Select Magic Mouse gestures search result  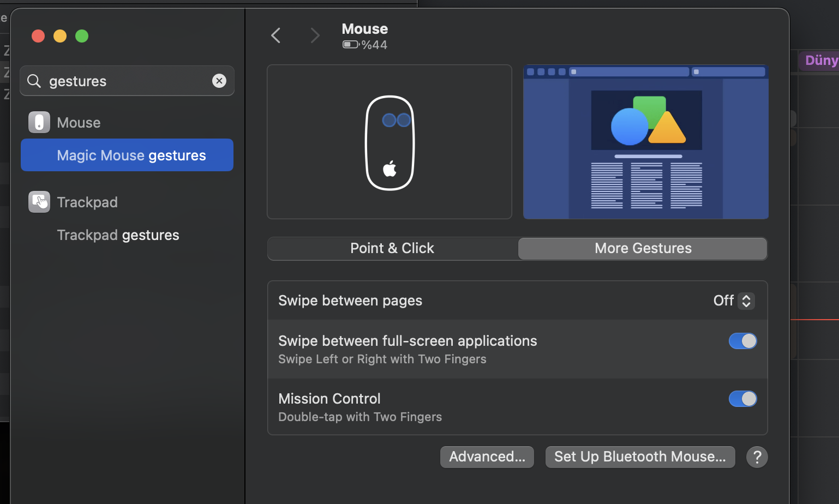pos(131,155)
